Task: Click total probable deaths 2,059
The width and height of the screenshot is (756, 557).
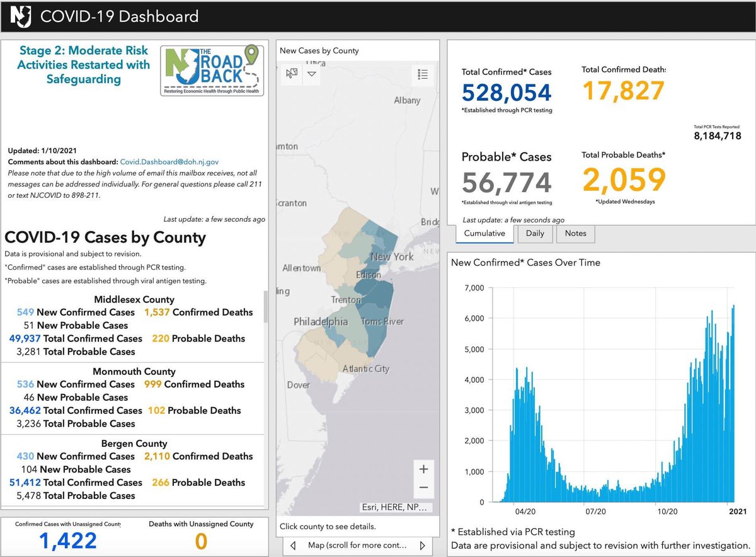Action: tap(624, 180)
